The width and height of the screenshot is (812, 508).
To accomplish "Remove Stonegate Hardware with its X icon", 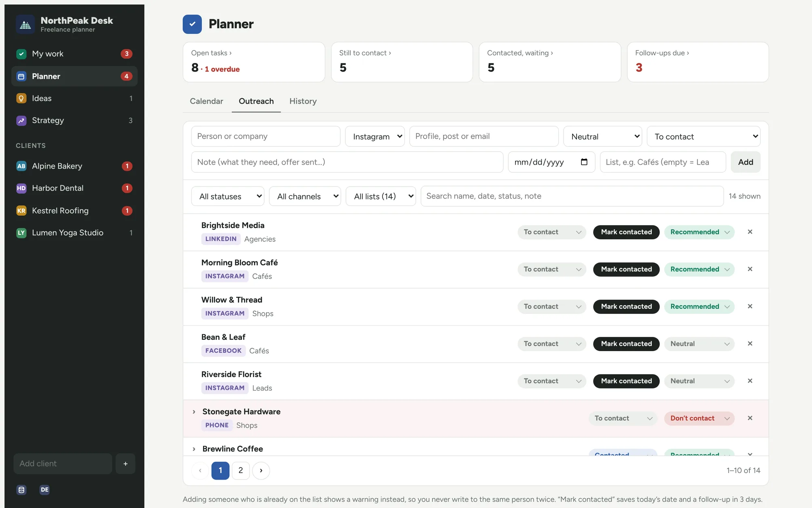I will coord(750,418).
